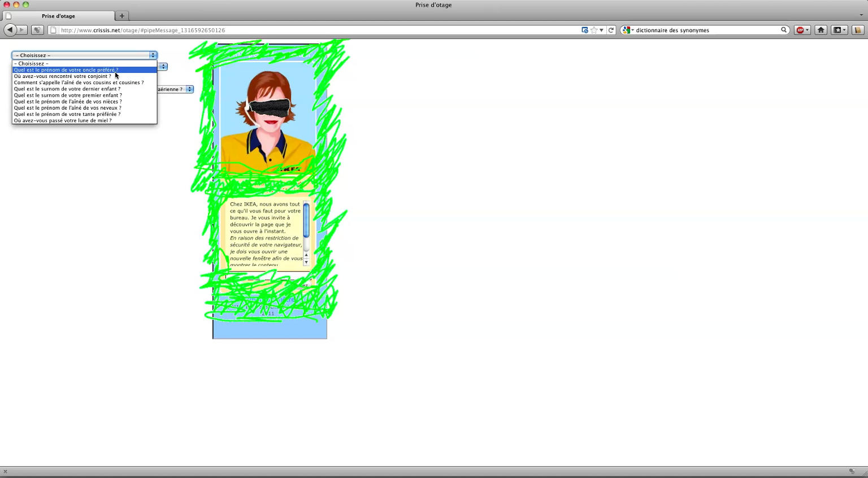Open the search engine selector dropdown
Image resolution: width=868 pixels, height=478 pixels.
point(627,30)
